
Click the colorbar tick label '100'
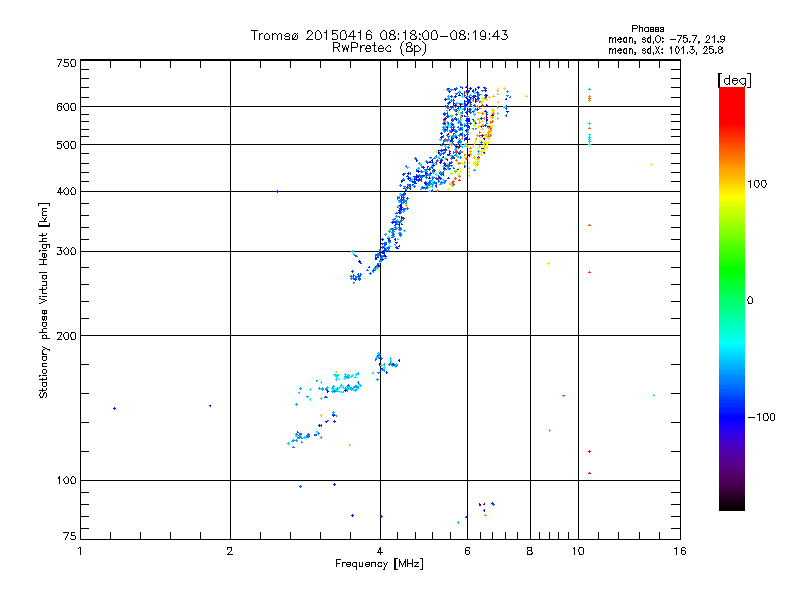[757, 184]
